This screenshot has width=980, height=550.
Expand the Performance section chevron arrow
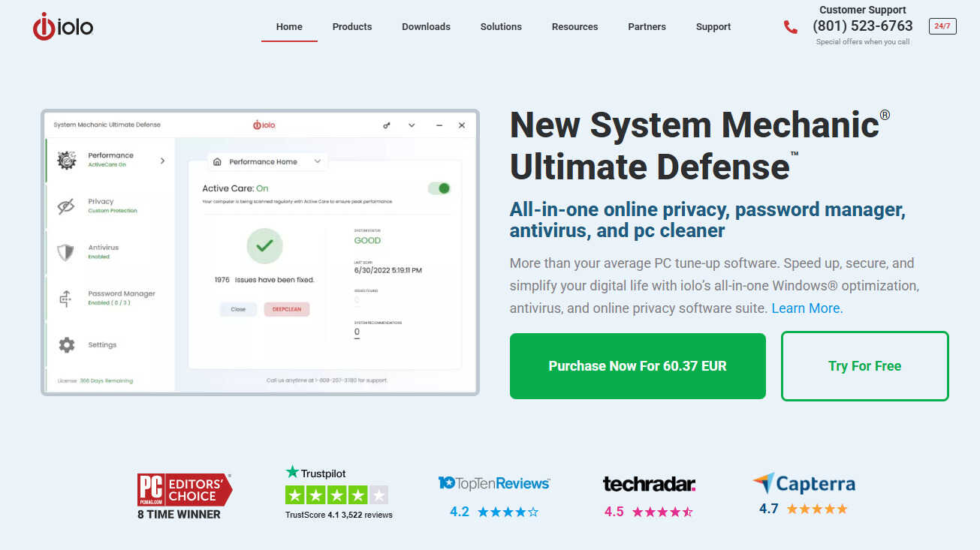click(x=163, y=161)
